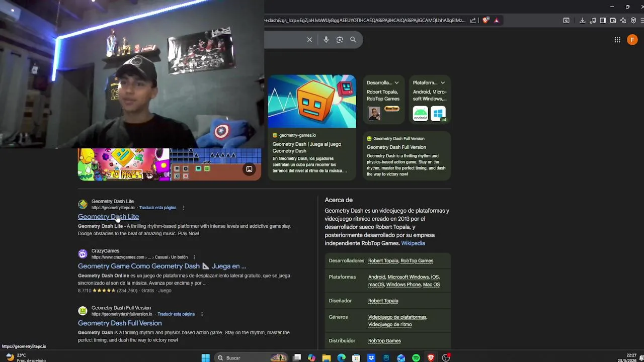Open Robert Topala link in Desarrolladores row
This screenshot has width=644, height=362.
(x=383, y=261)
